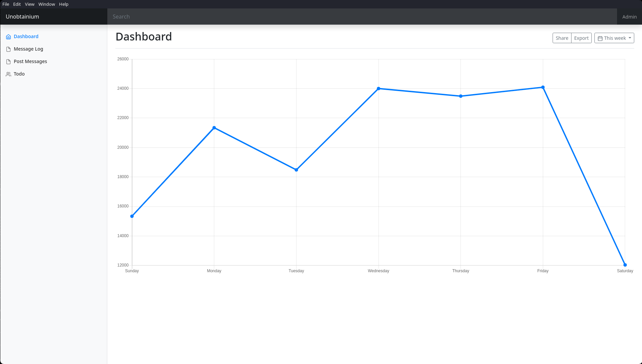
Task: Click the Thursday data point on chart
Action: (x=461, y=96)
